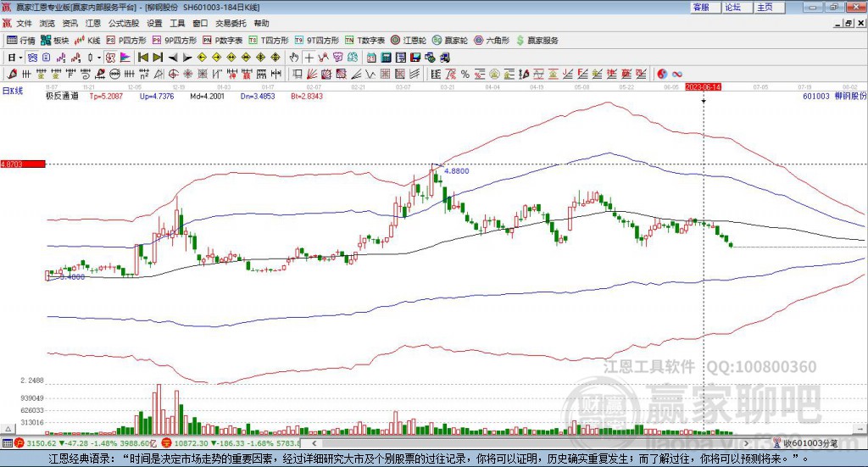This screenshot has height=467, width=868.
Task: Select the percent % retracement tool
Action: pos(465,74)
